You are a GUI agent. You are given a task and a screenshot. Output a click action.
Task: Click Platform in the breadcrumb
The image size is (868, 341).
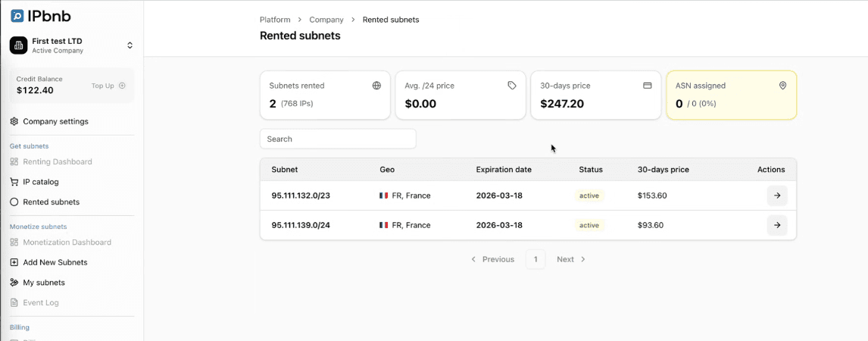[x=275, y=20]
